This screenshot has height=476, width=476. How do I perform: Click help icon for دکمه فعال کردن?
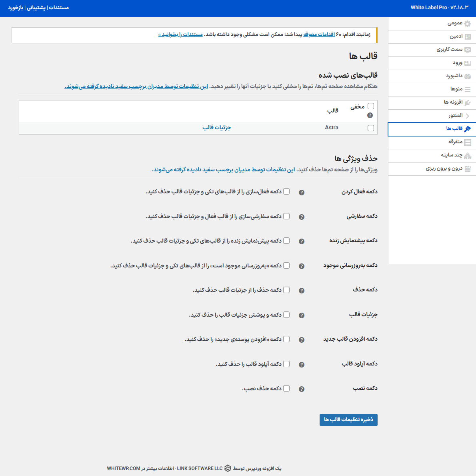(302, 193)
